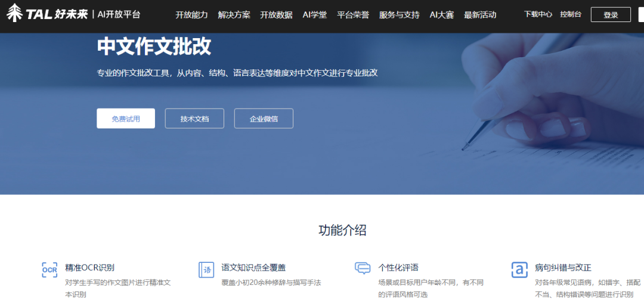Screen dimensions: 644x304
Task: Click the 免费试用 button
Action: click(126, 119)
